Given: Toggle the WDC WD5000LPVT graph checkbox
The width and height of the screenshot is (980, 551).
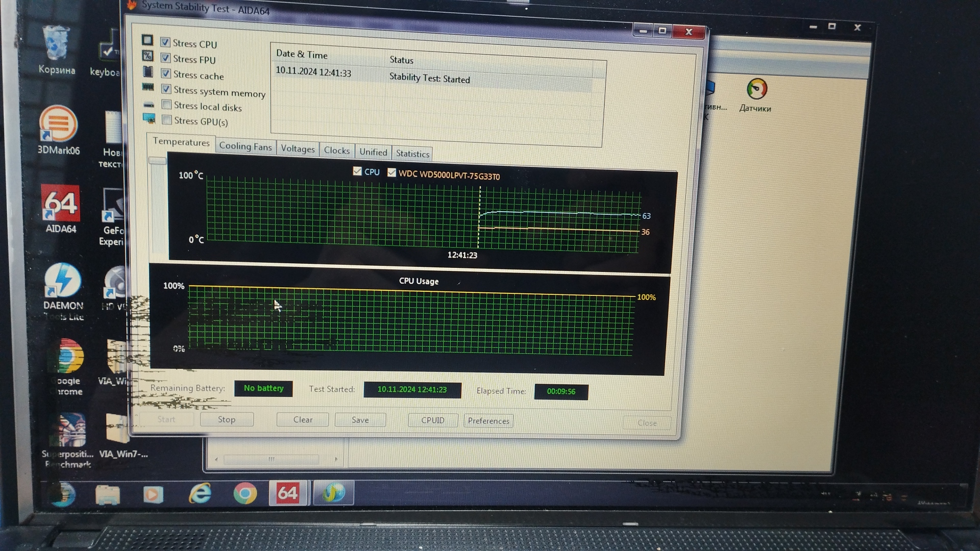Looking at the screenshot, I should tap(391, 172).
